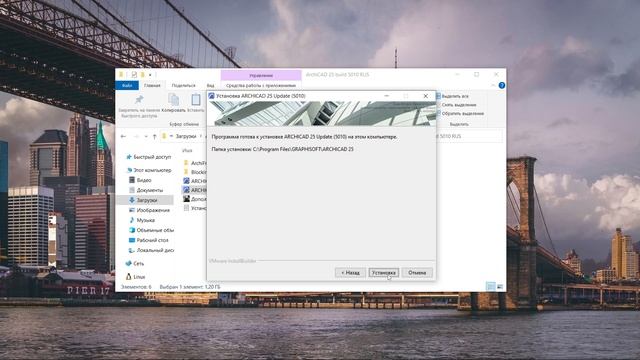640x360 pixels.
Task: Select Linux in navigation pane
Action: (x=135, y=277)
